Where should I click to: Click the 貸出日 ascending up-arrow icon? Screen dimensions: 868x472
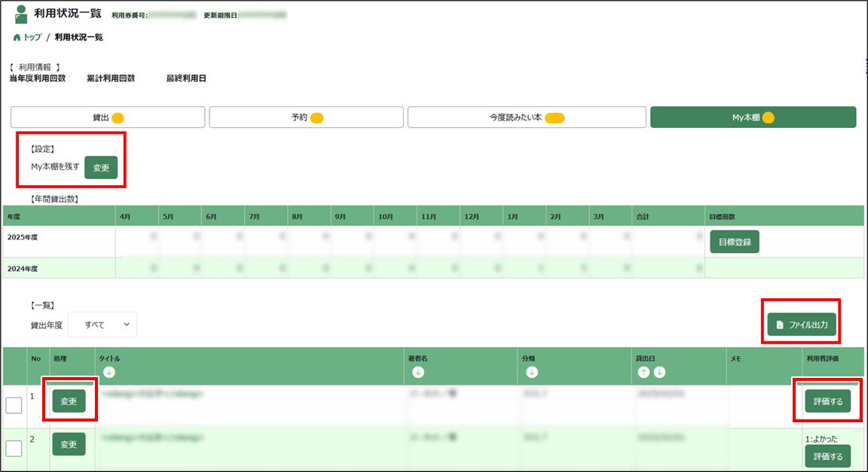pos(644,372)
